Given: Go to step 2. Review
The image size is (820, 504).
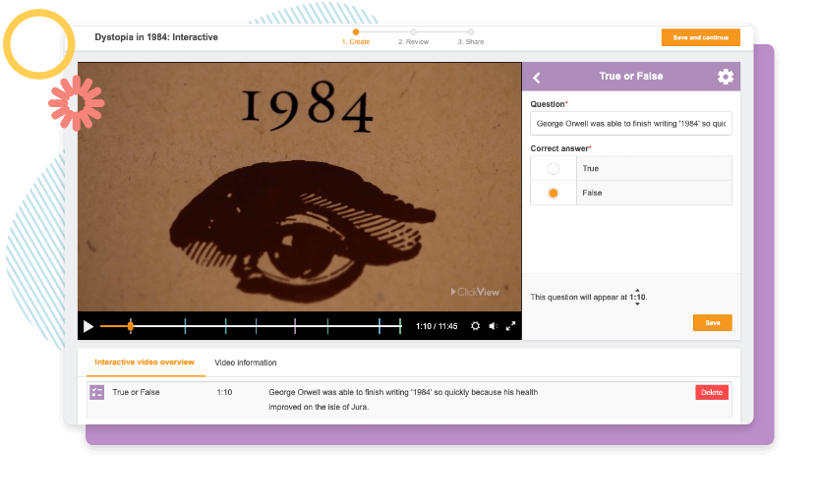Looking at the screenshot, I should pyautogui.click(x=413, y=37).
